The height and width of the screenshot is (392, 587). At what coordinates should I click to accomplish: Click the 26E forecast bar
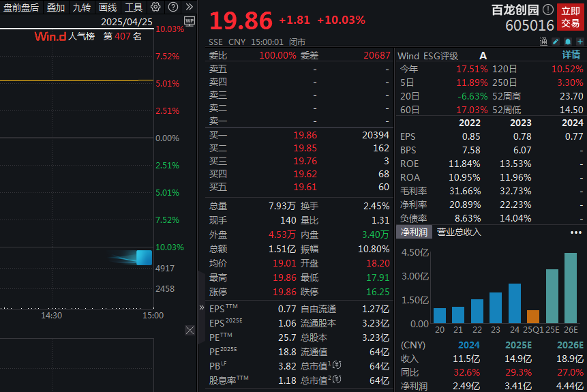click(x=571, y=288)
